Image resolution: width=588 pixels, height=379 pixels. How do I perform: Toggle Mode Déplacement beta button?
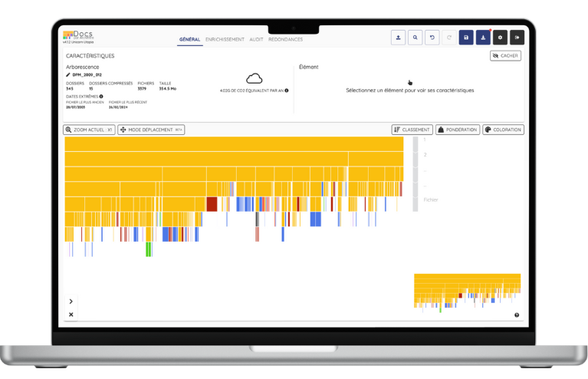tap(151, 130)
